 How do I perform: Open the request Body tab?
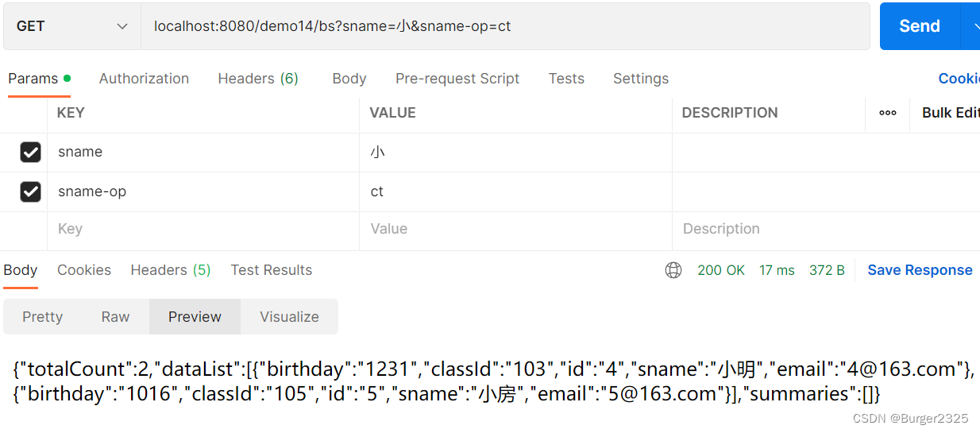(349, 79)
